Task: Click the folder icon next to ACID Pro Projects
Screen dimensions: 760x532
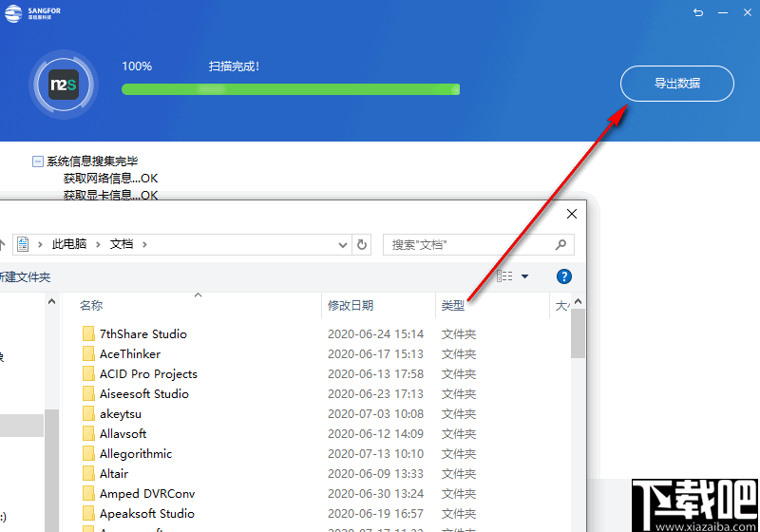Action: 88,373
